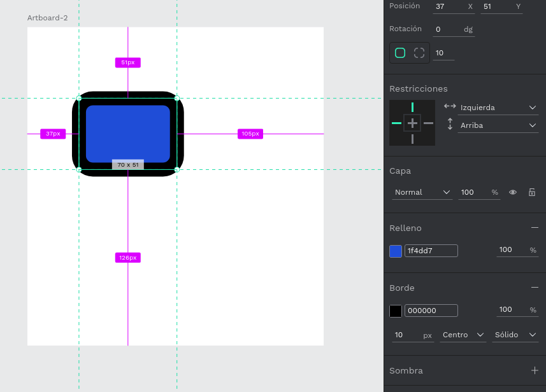Screen dimensions: 546x392
Task: Add a Sombra shadow with plus icon
Action: (x=534, y=370)
